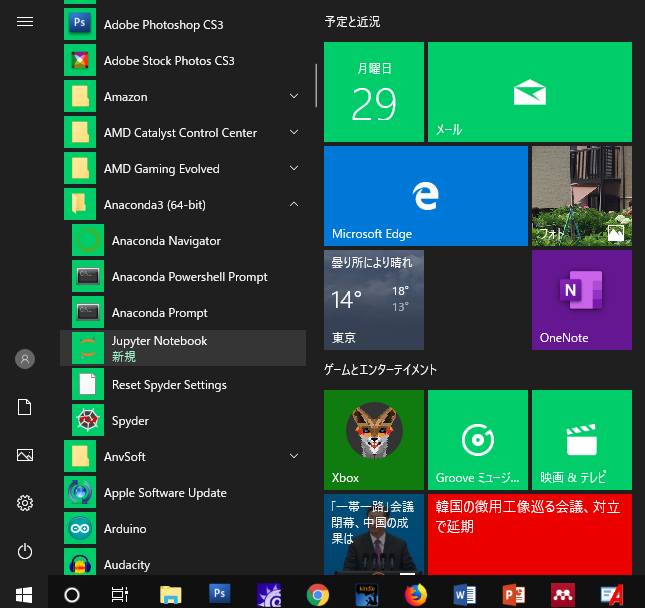This screenshot has height=608, width=645.
Task: Open File Explorer from taskbar
Action: click(x=170, y=594)
